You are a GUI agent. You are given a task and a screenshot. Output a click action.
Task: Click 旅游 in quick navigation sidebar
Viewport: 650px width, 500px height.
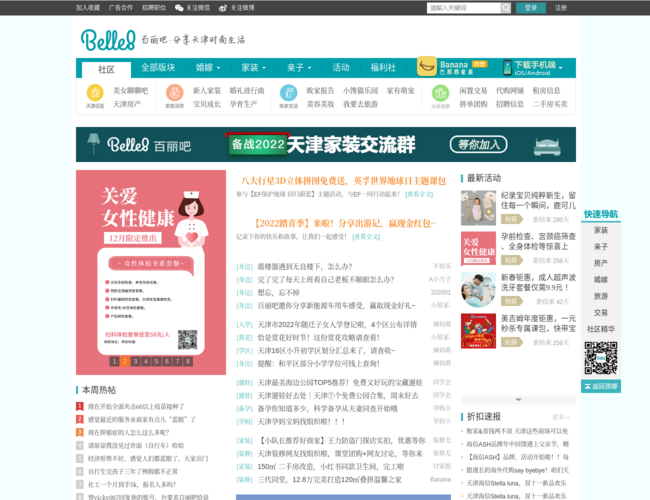pyautogui.click(x=601, y=296)
